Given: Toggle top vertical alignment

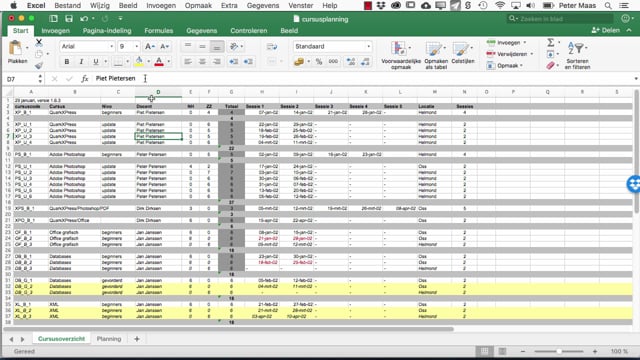Looking at the screenshot, I should click(x=188, y=47).
